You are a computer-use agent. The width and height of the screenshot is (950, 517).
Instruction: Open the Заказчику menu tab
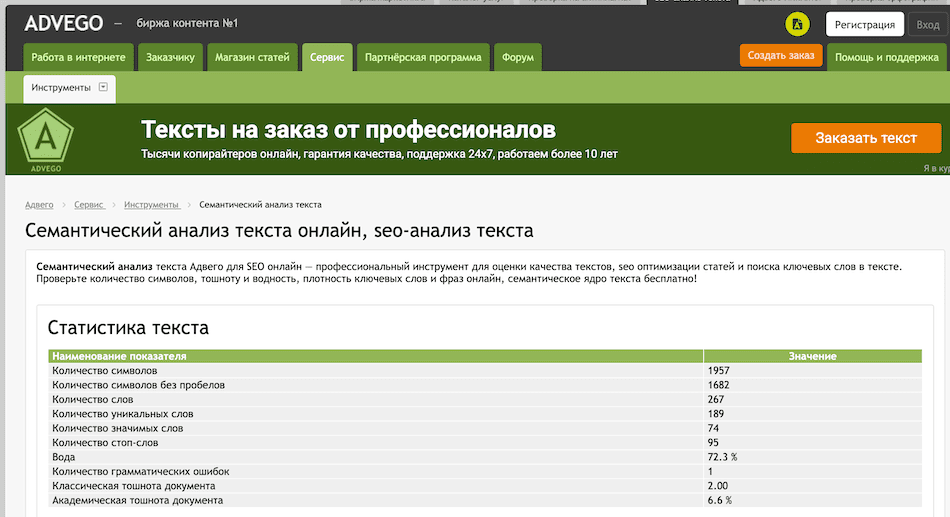click(171, 57)
